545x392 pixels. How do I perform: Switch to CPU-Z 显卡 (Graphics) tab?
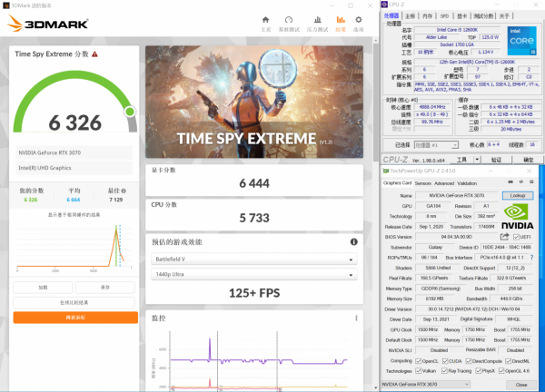[x=461, y=16]
